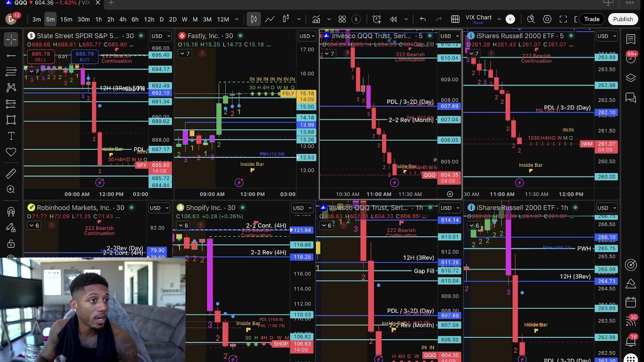Screen dimensions: 644x362
Task: Open the watchlist panel on the right sidebar
Action: click(631, 39)
